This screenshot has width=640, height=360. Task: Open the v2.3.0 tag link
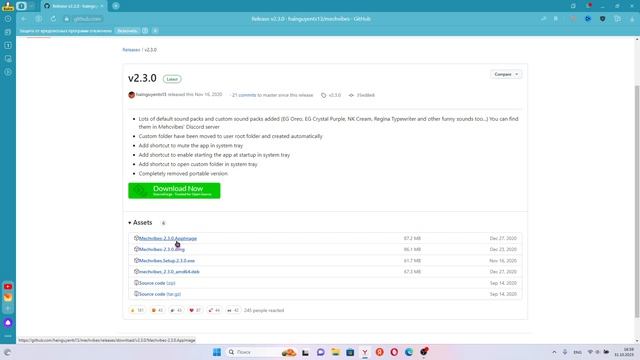(331, 95)
